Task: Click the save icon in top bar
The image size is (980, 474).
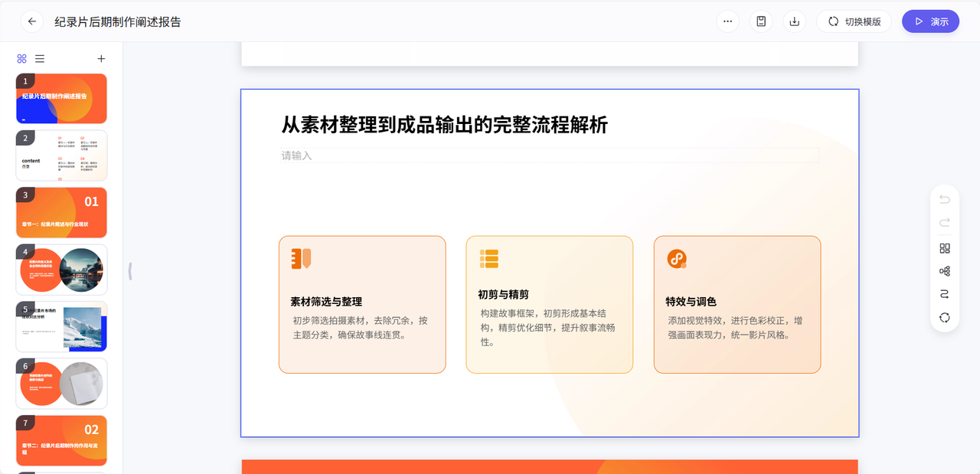Action: pyautogui.click(x=761, y=21)
